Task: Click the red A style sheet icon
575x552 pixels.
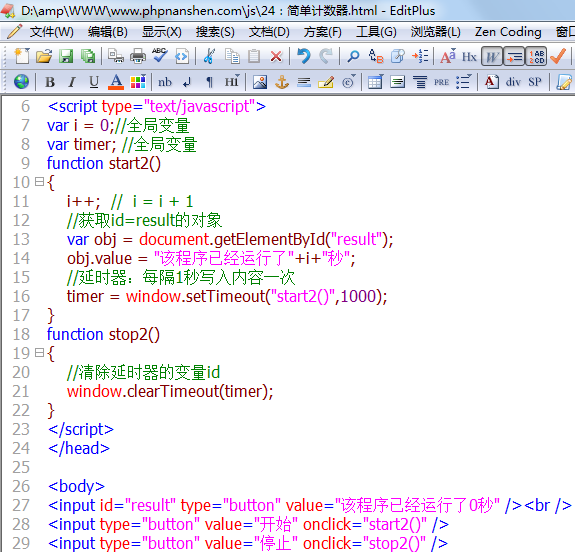Action: coord(491,82)
